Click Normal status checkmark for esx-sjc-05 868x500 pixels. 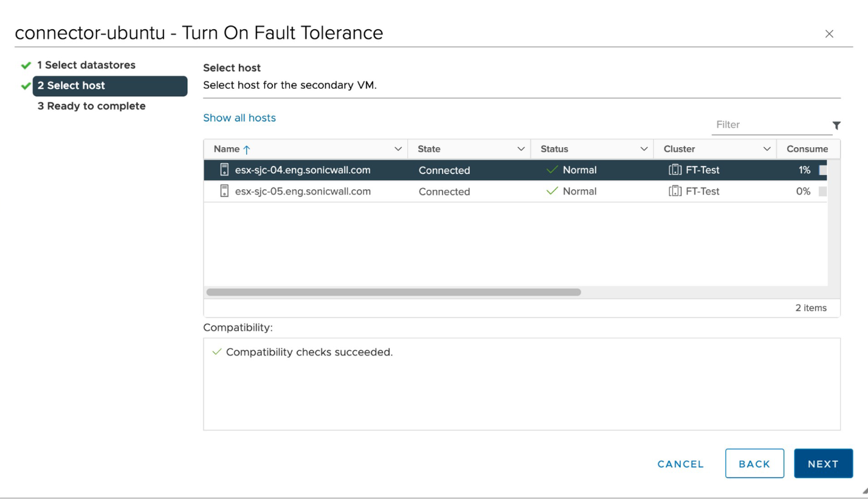[552, 191]
